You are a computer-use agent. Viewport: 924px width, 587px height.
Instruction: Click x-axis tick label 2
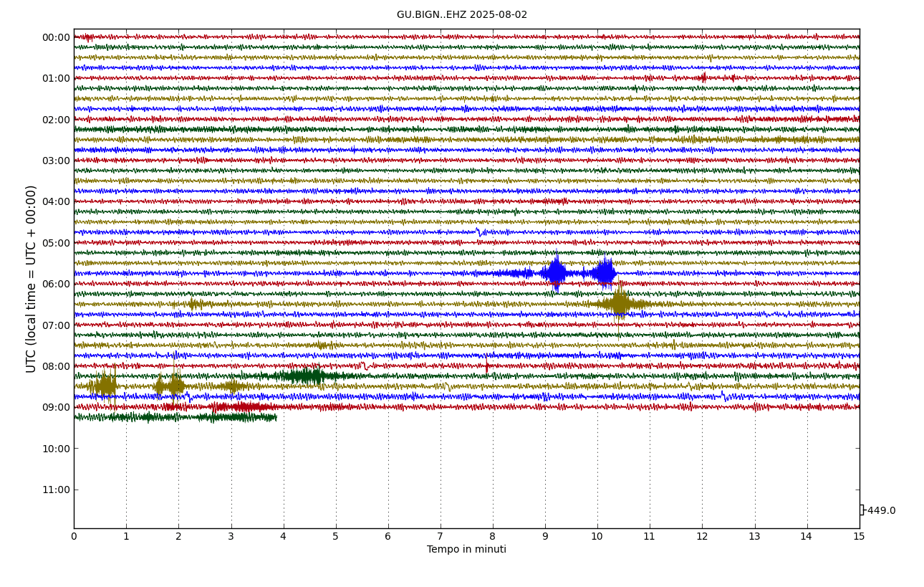click(x=178, y=537)
